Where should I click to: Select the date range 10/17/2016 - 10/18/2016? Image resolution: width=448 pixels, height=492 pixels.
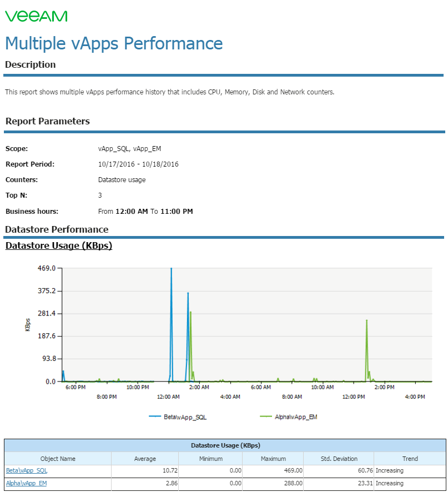click(x=138, y=164)
